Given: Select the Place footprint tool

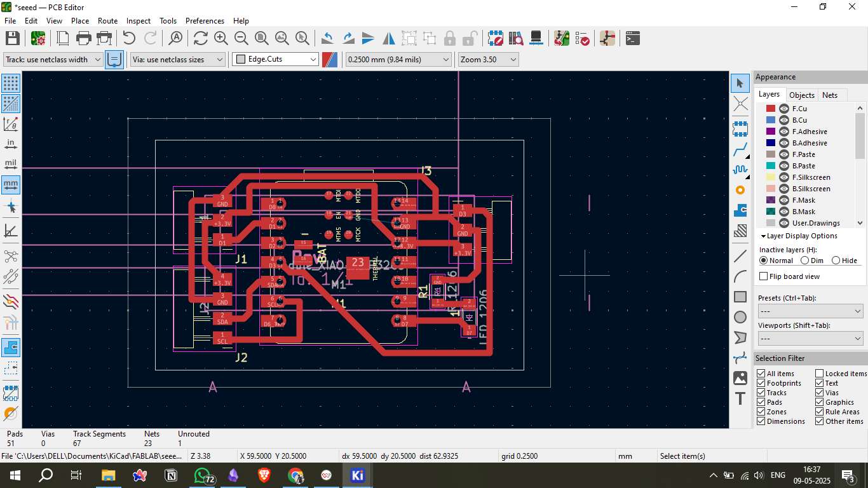Looking at the screenshot, I should 740,129.
